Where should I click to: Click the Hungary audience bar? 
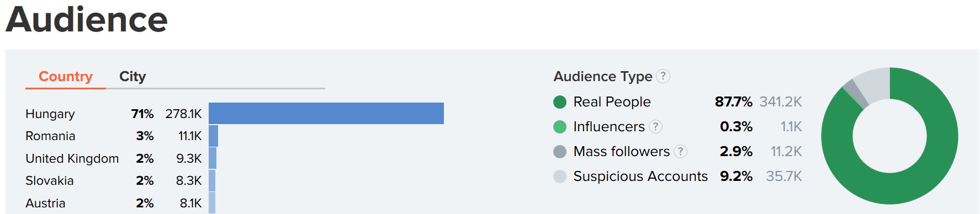tap(326, 114)
